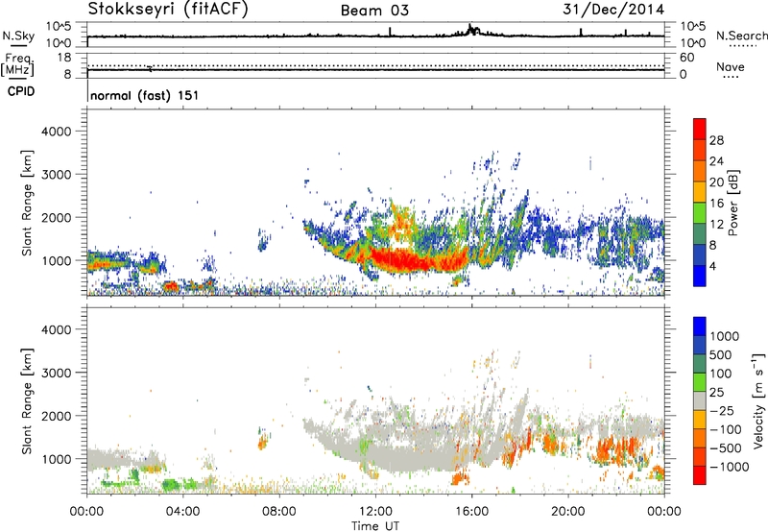Click the red top of the Power color bar
This screenshot has width=768, height=532.
pos(700,129)
